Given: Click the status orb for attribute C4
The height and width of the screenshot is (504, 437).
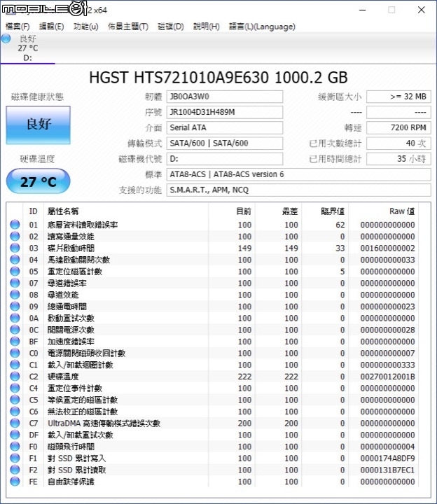Looking at the screenshot, I should coord(15,388).
